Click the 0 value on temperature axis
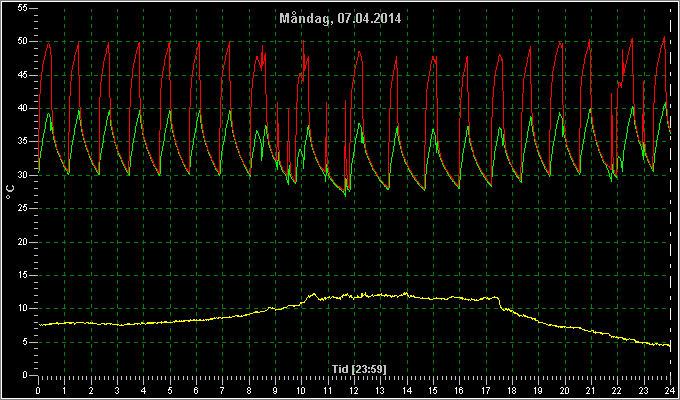 tap(26, 375)
